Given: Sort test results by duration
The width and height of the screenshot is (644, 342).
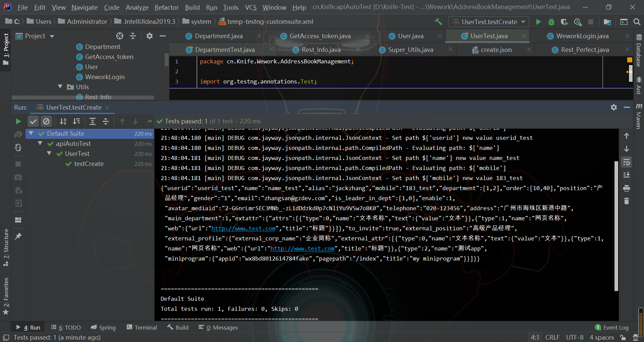Looking at the screenshot, I should [76, 121].
